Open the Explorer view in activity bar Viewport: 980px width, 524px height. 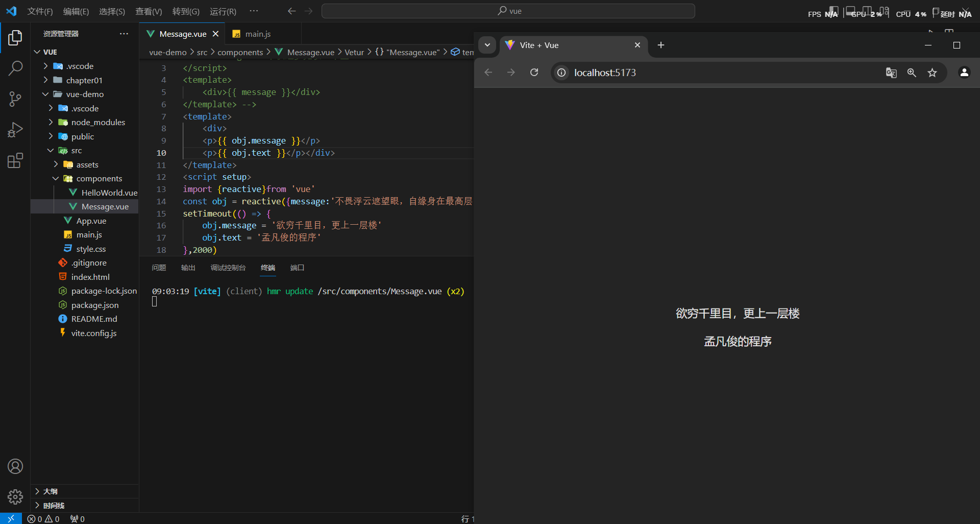pos(15,38)
